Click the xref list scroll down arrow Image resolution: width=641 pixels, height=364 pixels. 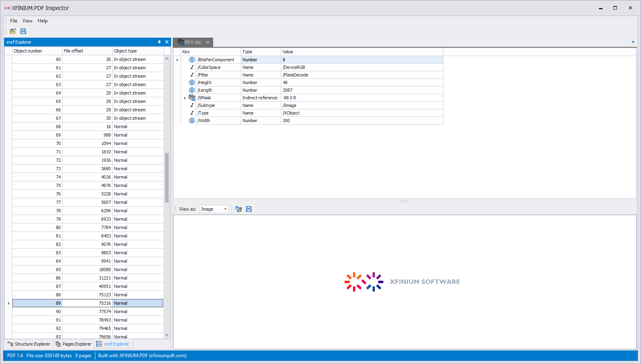(x=167, y=336)
